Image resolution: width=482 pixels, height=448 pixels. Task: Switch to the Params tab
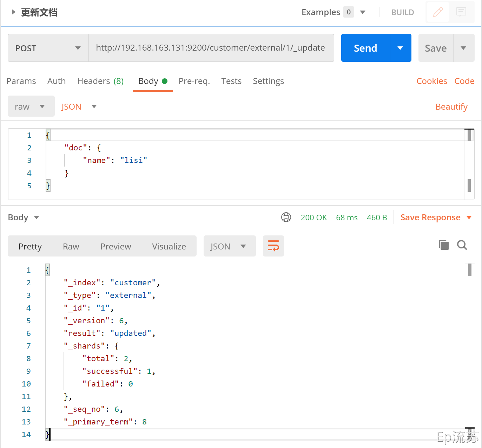(21, 81)
